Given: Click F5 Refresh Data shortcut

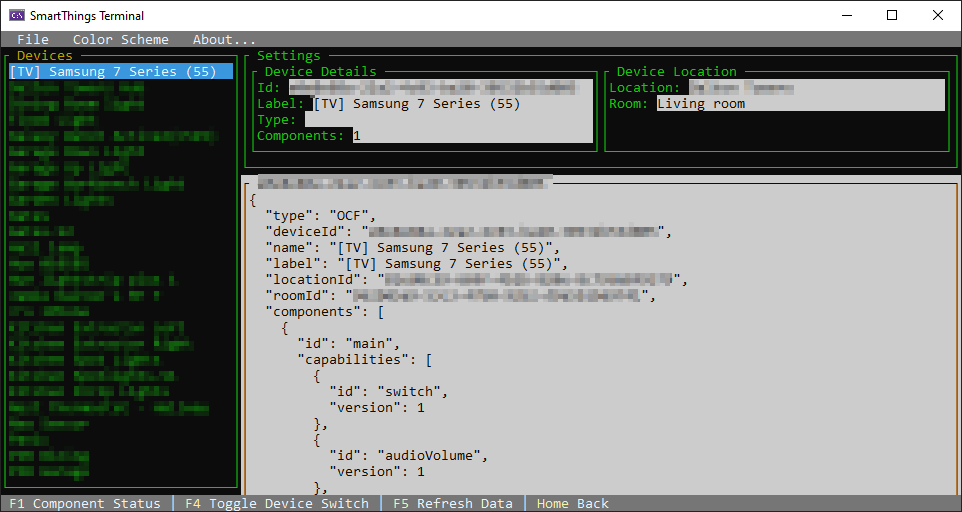Looking at the screenshot, I should point(453,503).
